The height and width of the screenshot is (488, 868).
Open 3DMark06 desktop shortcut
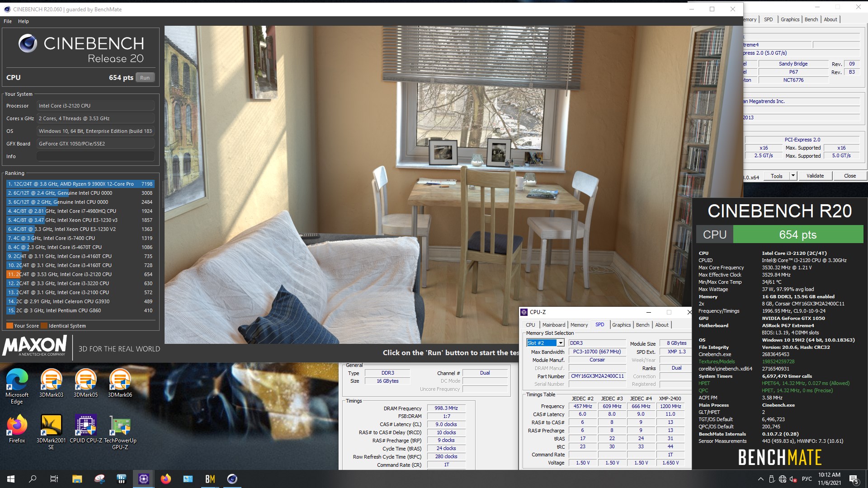coord(120,383)
